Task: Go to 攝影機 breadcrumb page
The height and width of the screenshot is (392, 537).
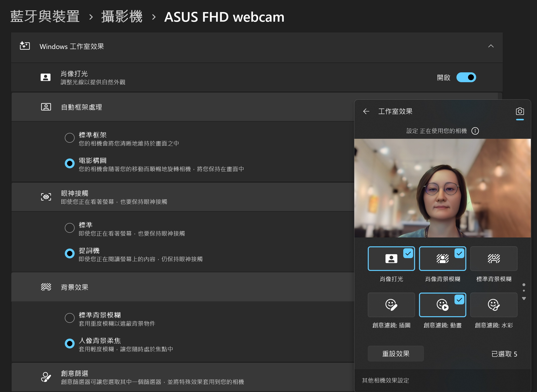Action: tap(122, 17)
